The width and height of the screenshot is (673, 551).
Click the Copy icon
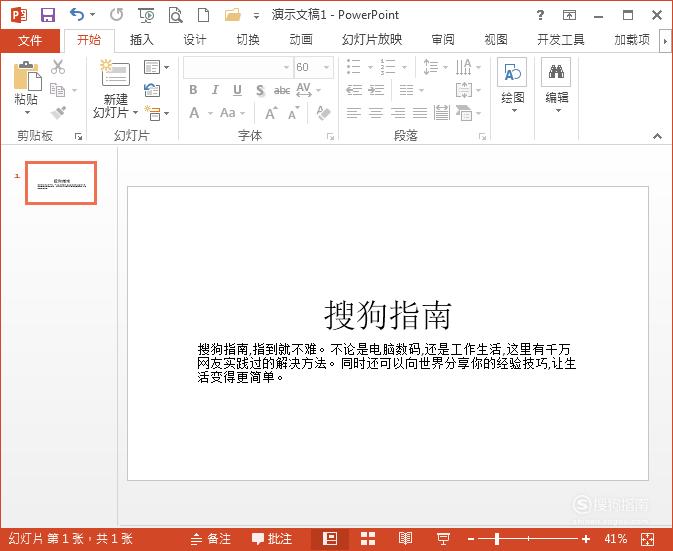58,90
